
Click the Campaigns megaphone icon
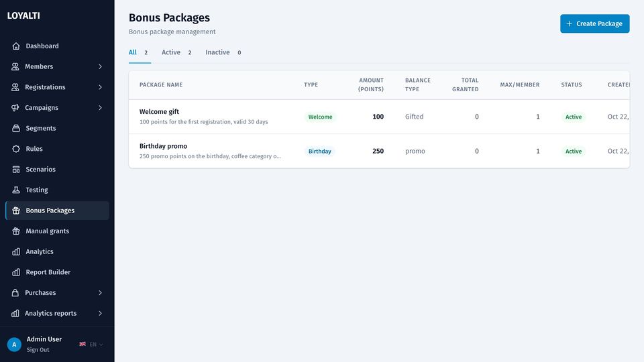(15, 107)
